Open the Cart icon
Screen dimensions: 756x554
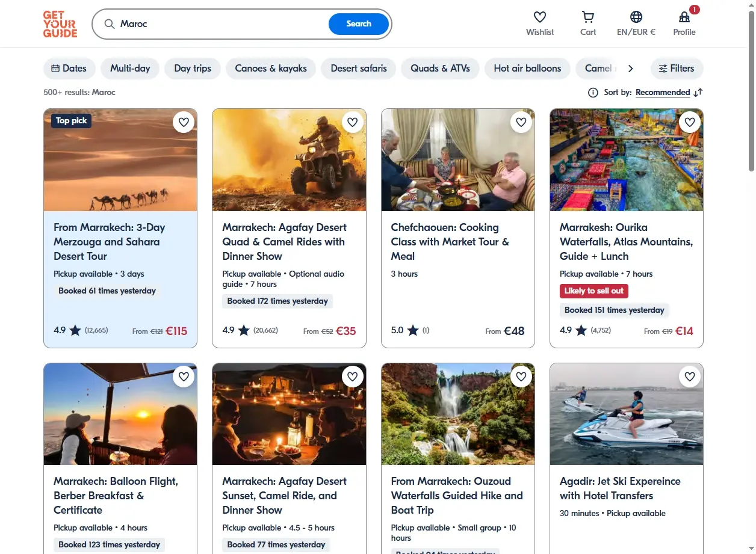(588, 17)
